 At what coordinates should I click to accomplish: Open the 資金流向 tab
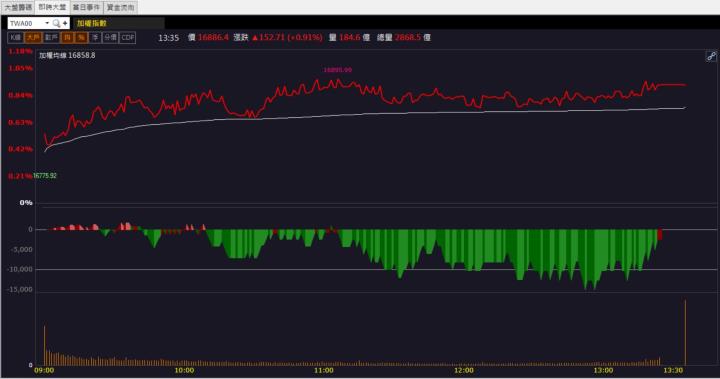click(x=121, y=7)
